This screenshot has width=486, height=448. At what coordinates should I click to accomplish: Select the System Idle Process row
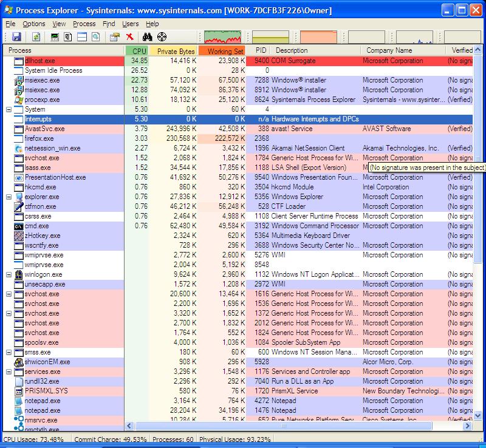(x=238, y=70)
